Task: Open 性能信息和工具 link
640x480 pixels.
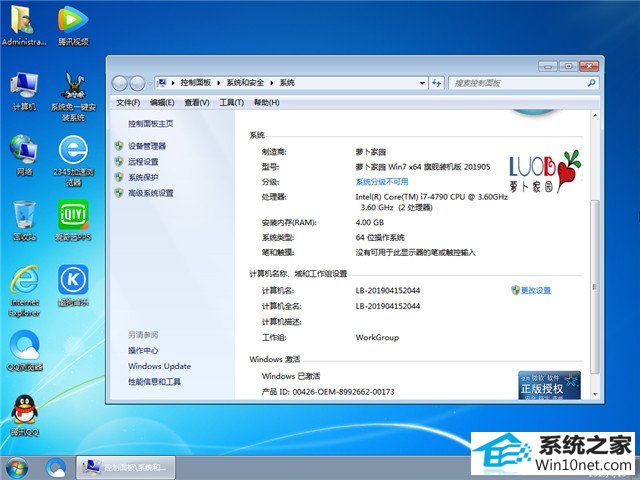Action: coord(154,381)
